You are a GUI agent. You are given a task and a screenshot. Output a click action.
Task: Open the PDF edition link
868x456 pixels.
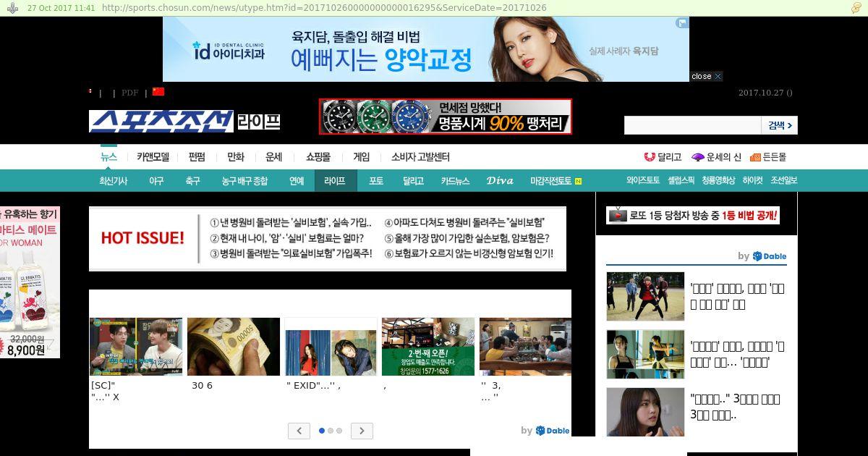(129, 93)
